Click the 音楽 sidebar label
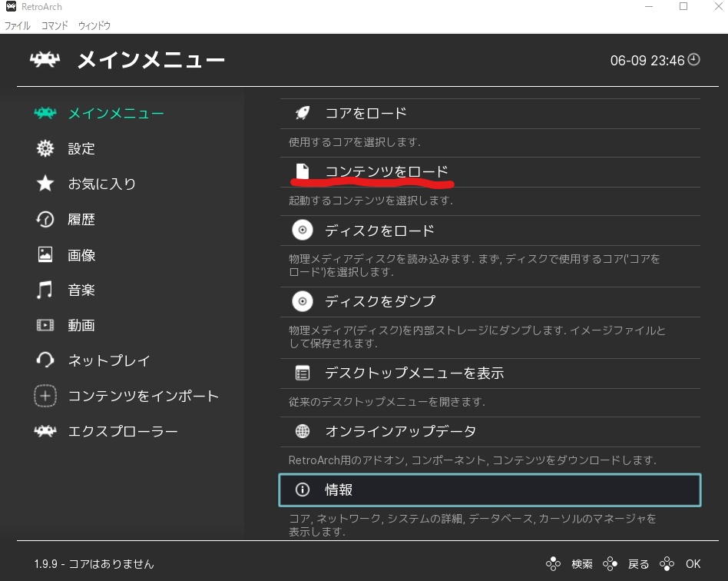The image size is (728, 581). tap(81, 290)
